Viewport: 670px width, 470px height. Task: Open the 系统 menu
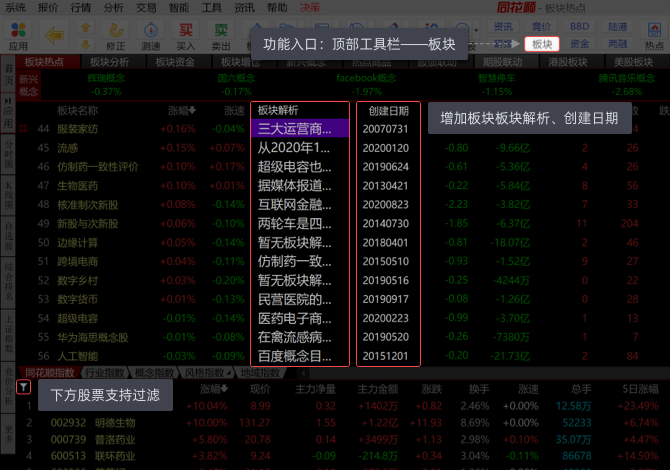click(x=15, y=8)
